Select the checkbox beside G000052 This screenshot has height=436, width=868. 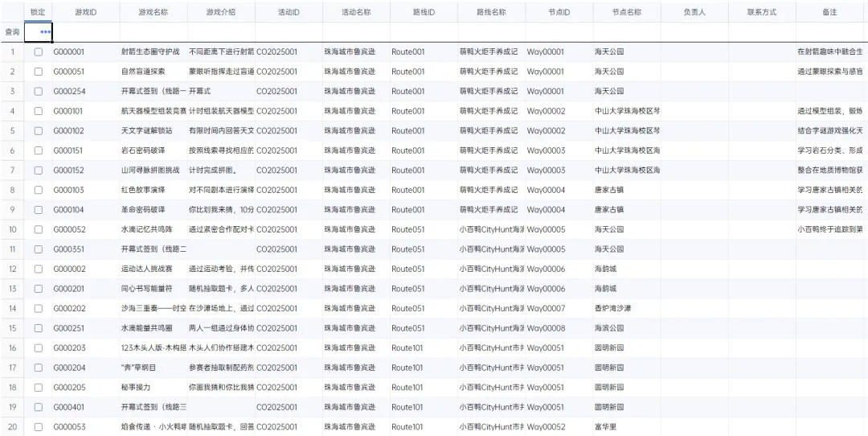38,229
